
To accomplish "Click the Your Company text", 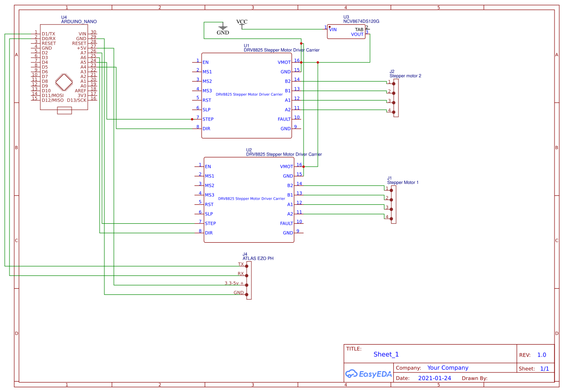I will [x=448, y=367].
